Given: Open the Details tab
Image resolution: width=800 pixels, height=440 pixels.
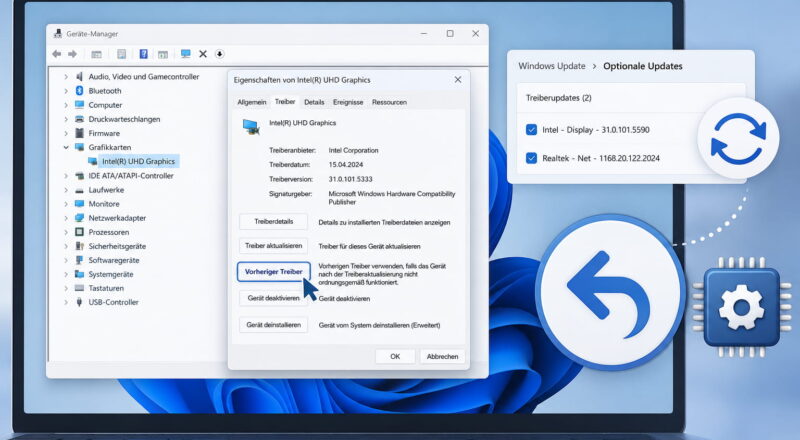Looking at the screenshot, I should pos(314,102).
